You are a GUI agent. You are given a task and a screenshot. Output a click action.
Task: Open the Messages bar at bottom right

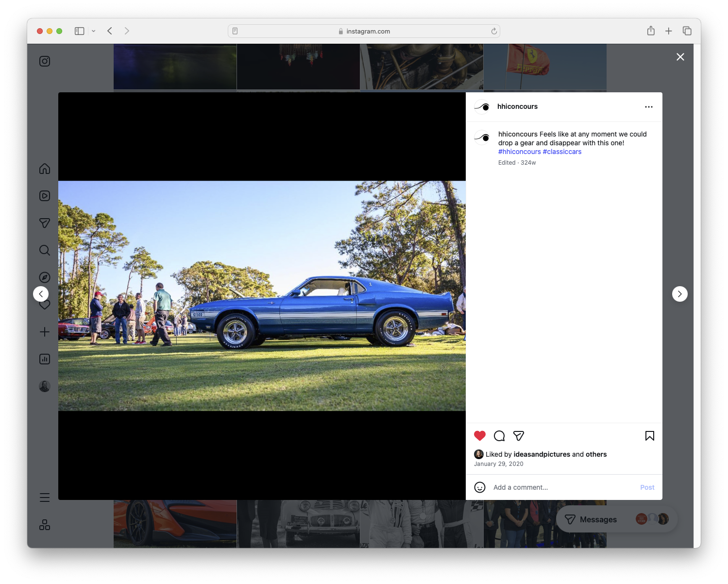click(598, 519)
